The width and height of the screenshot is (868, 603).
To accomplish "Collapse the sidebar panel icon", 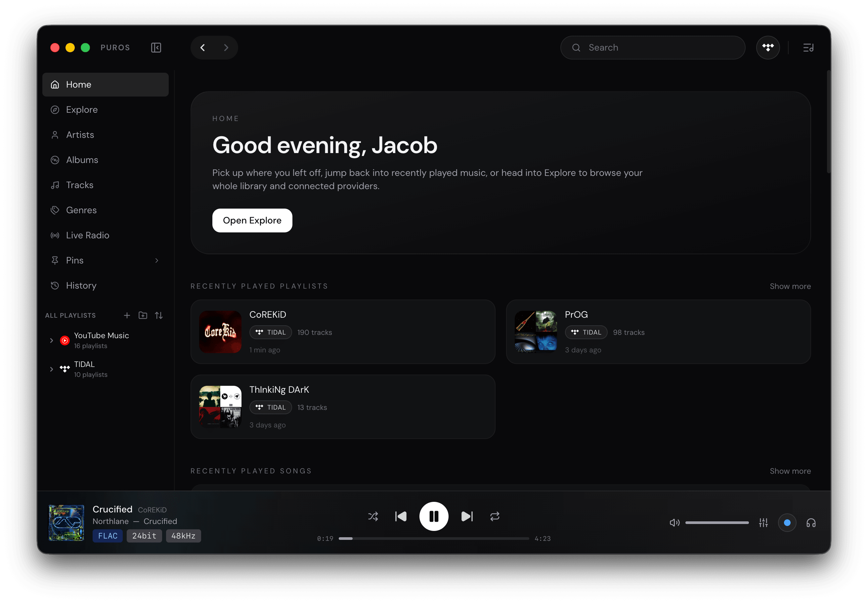I will (156, 48).
